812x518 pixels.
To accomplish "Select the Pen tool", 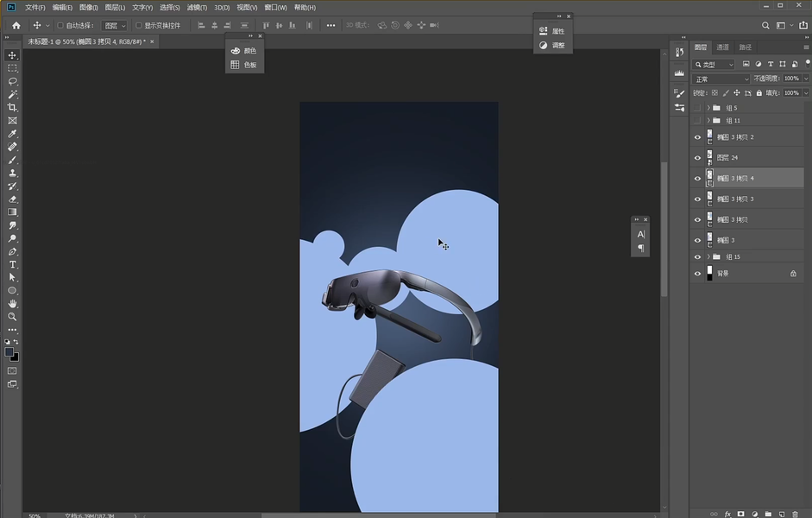I will pyautogui.click(x=12, y=251).
